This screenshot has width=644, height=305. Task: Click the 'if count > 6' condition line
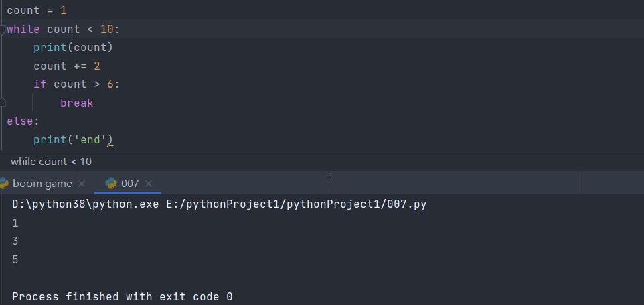click(77, 84)
